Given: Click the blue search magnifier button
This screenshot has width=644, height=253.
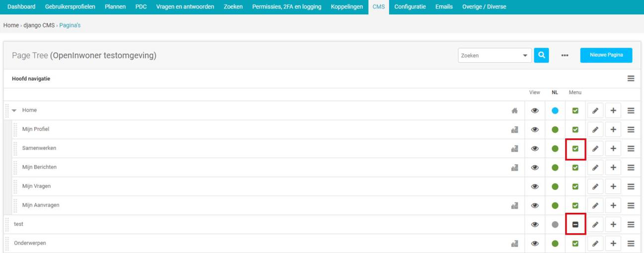Looking at the screenshot, I should [x=541, y=56].
